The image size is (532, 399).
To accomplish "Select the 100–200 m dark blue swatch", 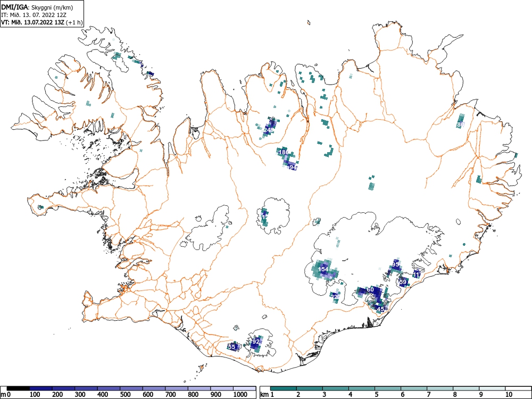I will pyautogui.click(x=41, y=388).
